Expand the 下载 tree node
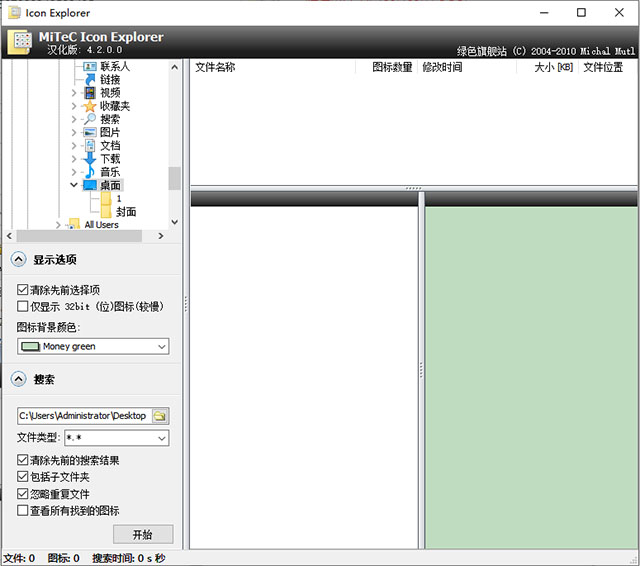This screenshot has height=566, width=640. (x=73, y=159)
